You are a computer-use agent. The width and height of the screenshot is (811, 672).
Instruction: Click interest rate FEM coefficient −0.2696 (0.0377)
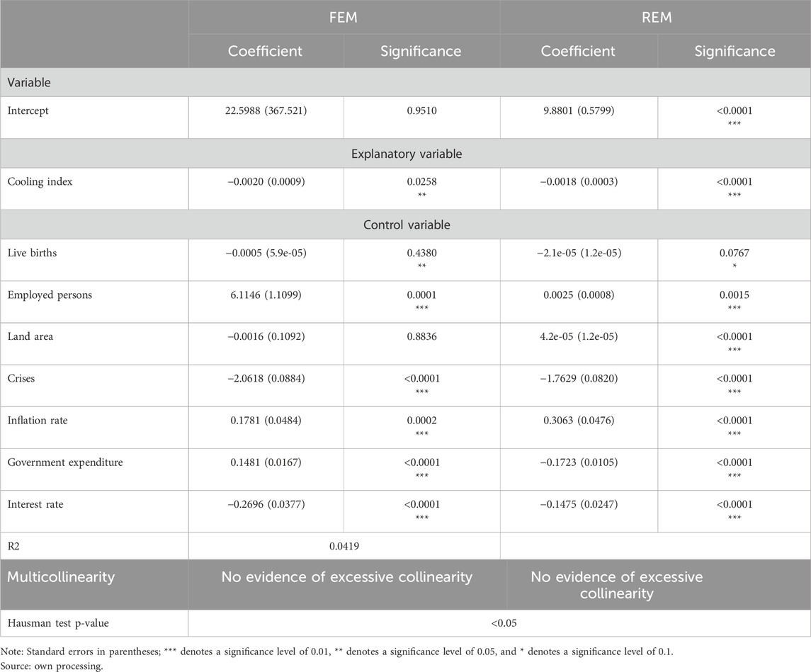point(266,504)
